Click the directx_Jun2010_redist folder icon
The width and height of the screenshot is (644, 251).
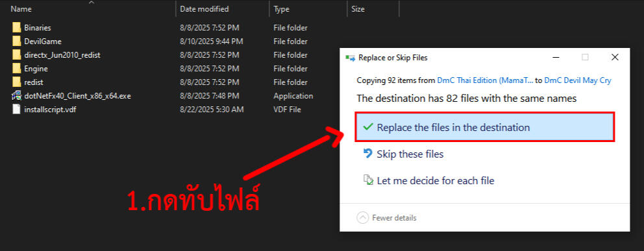click(x=16, y=55)
